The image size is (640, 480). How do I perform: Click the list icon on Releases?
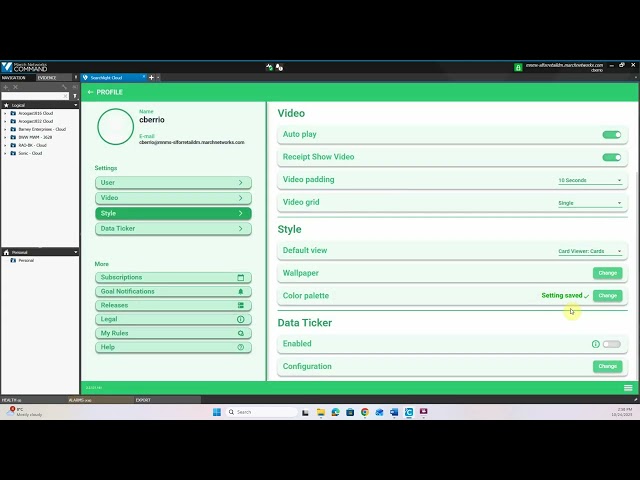point(241,305)
